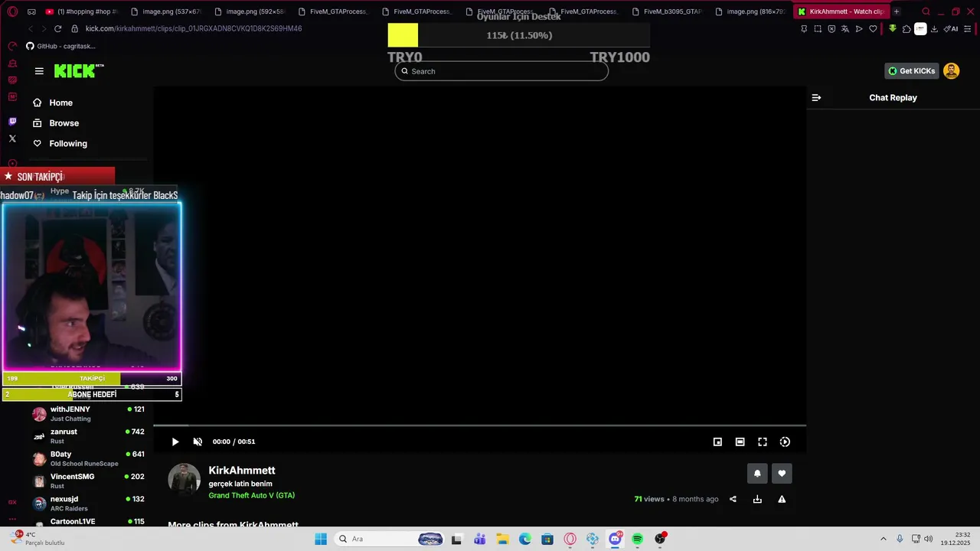The image size is (980, 551).
Task: Open VincentSMG's channel in the sidebar
Action: tap(88, 481)
